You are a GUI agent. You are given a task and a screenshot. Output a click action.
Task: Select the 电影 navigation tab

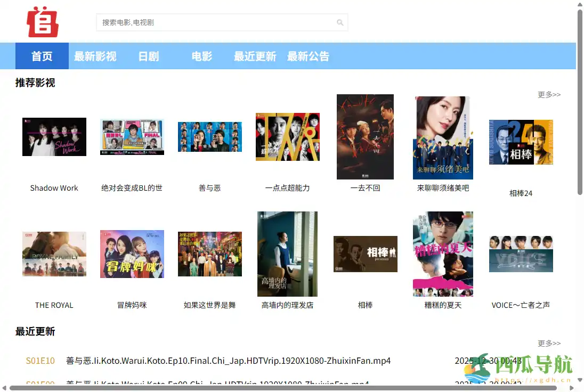coord(201,56)
